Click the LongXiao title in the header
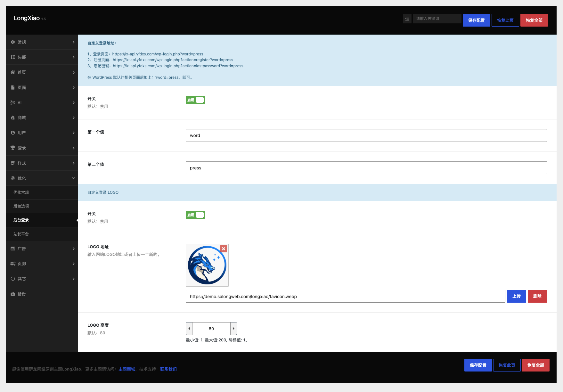The image size is (563, 392). 27,18
